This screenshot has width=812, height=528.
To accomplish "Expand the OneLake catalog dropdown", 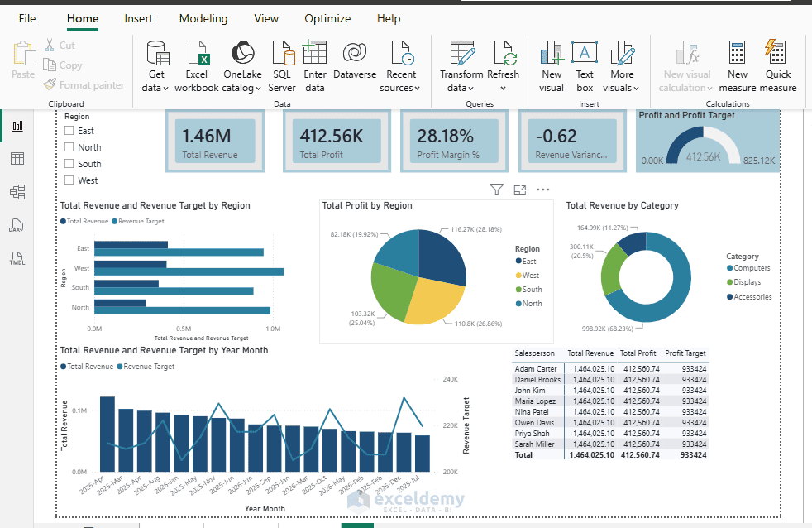I will tap(258, 88).
